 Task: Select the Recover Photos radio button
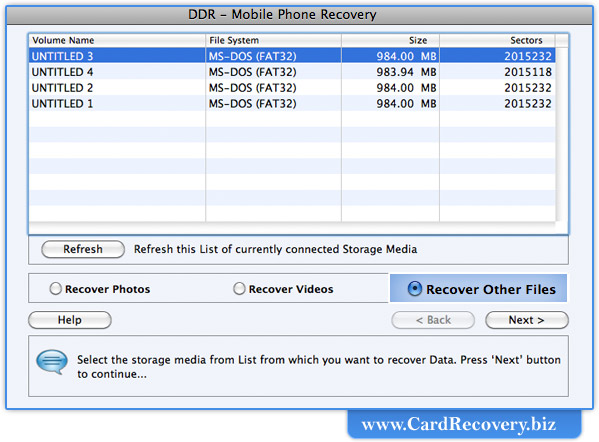click(55, 288)
